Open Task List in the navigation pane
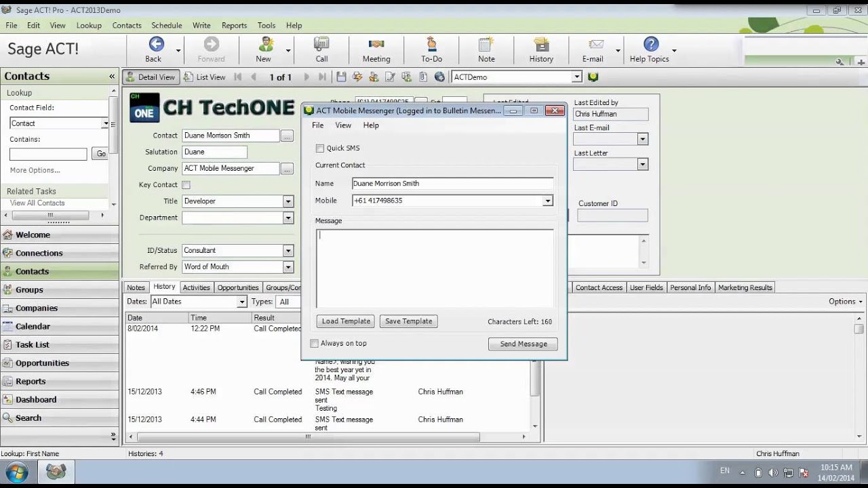 [x=60, y=344]
